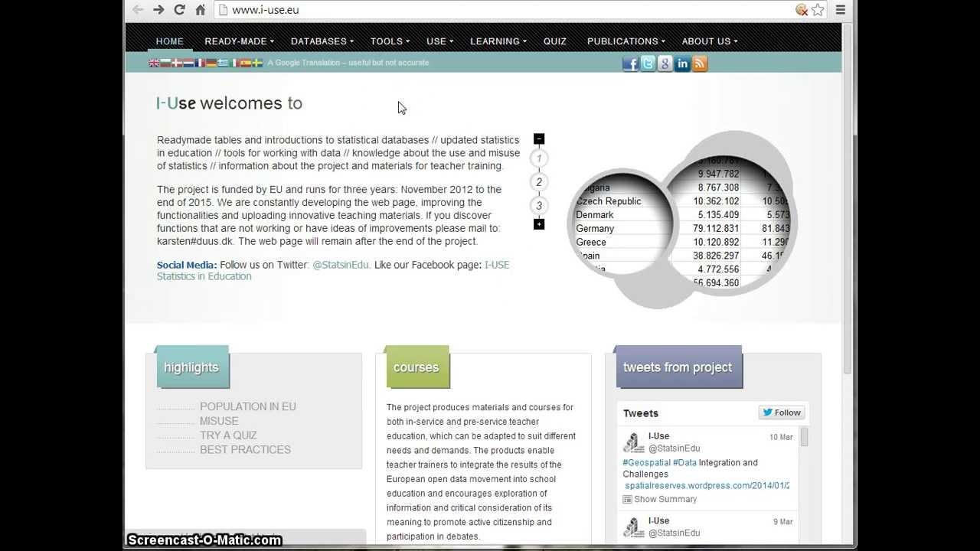The width and height of the screenshot is (980, 551).
Task: Click the Tweets widget heading
Action: click(x=641, y=413)
